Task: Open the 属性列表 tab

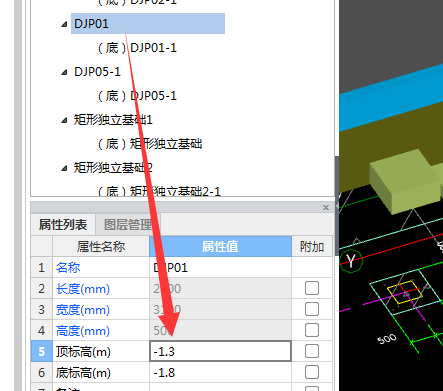Action: tap(63, 225)
